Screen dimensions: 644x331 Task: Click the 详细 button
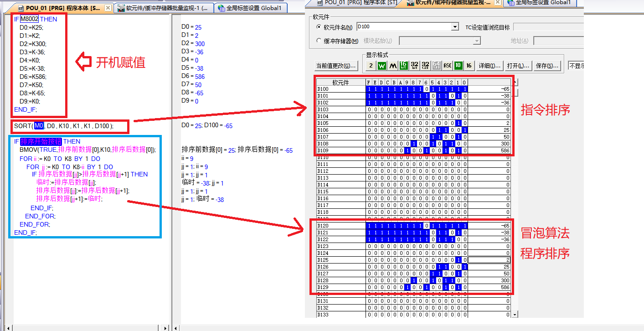(489, 66)
